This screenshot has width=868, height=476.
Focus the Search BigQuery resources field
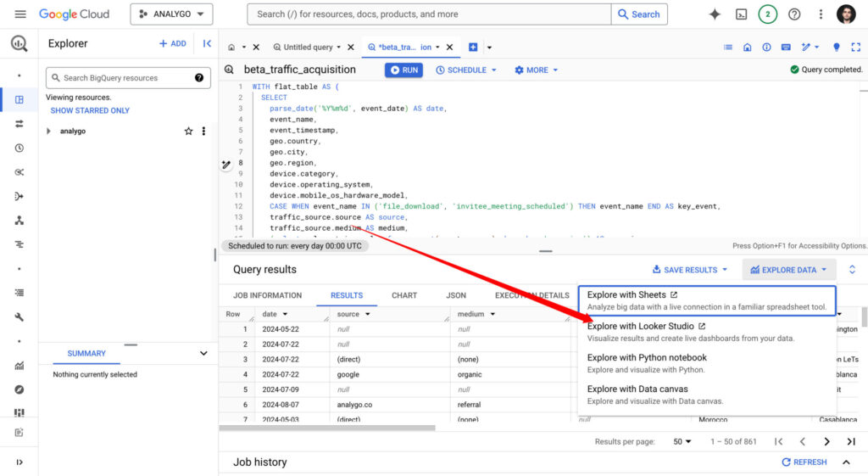tap(123, 78)
